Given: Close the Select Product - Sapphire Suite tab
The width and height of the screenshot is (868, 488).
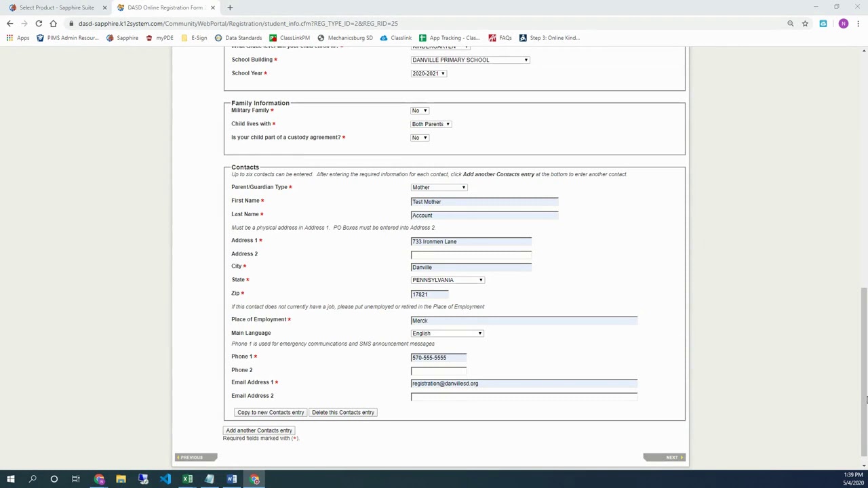Looking at the screenshot, I should click(x=104, y=7).
